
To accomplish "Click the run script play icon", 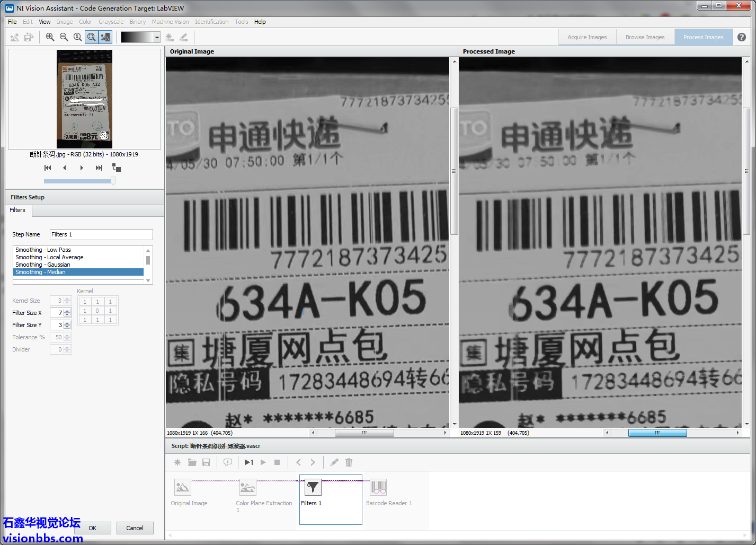I will tap(263, 462).
